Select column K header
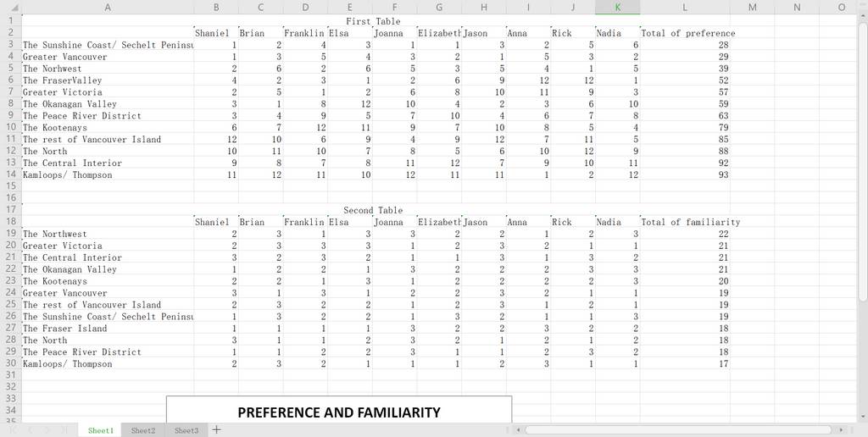Screen dimensions: 868x437 [618, 7]
